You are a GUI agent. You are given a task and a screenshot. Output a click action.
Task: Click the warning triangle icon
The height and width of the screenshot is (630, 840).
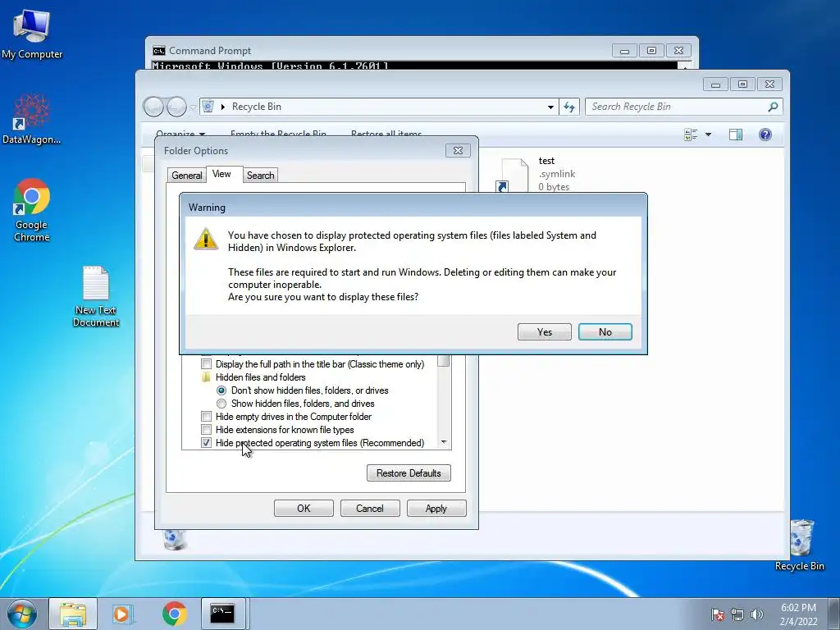tap(206, 239)
